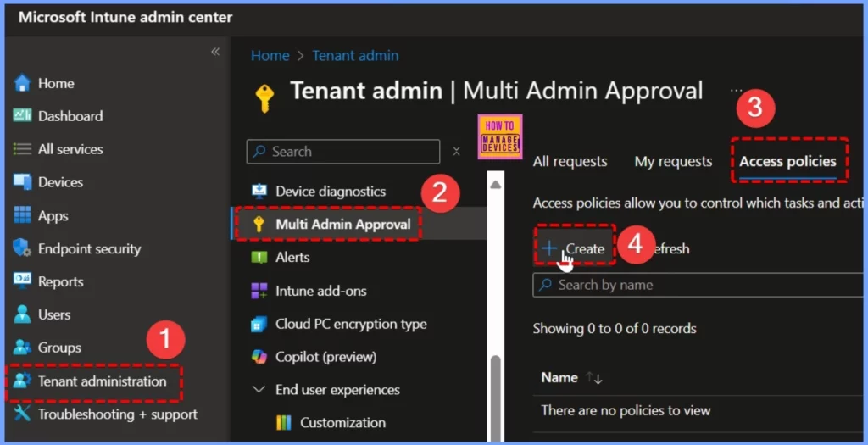The height and width of the screenshot is (445, 868).
Task: Sort the table by Name column arrows
Action: [x=594, y=378]
